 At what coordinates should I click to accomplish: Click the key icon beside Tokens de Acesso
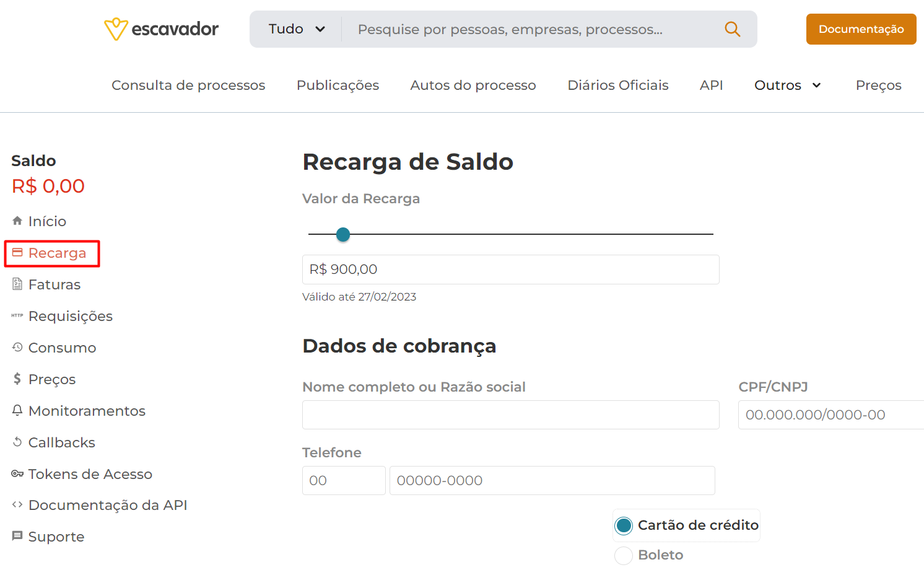(17, 473)
